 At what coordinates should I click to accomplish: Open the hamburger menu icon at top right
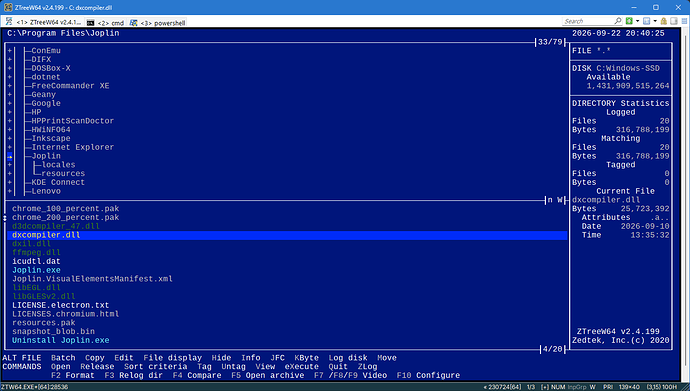[x=684, y=21]
